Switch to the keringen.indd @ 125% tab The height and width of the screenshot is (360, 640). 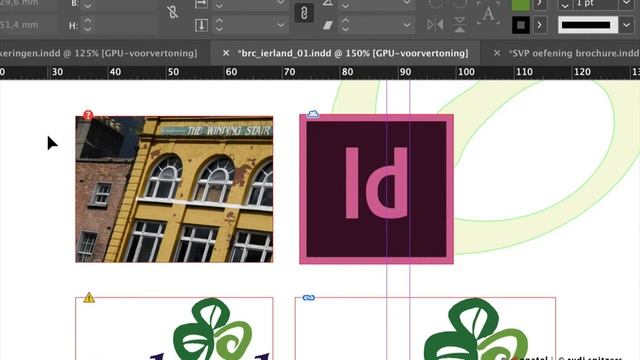(98, 53)
